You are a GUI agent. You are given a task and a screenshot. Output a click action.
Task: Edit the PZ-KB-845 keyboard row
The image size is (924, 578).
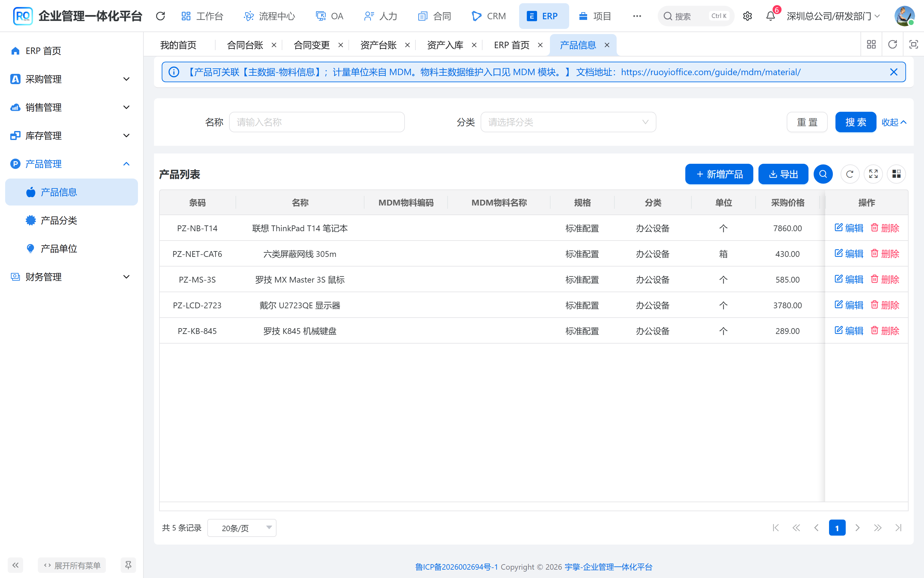click(x=849, y=331)
